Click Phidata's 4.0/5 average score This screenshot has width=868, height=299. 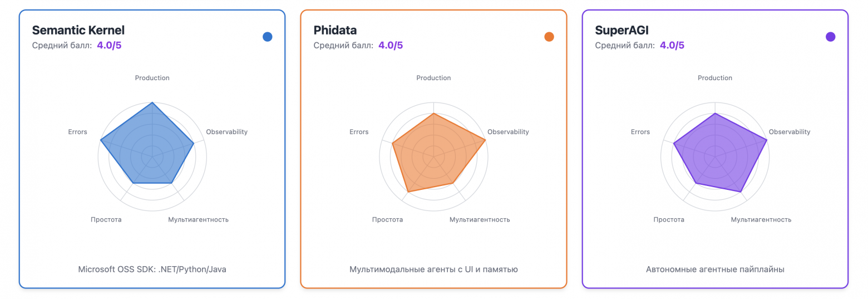(391, 46)
